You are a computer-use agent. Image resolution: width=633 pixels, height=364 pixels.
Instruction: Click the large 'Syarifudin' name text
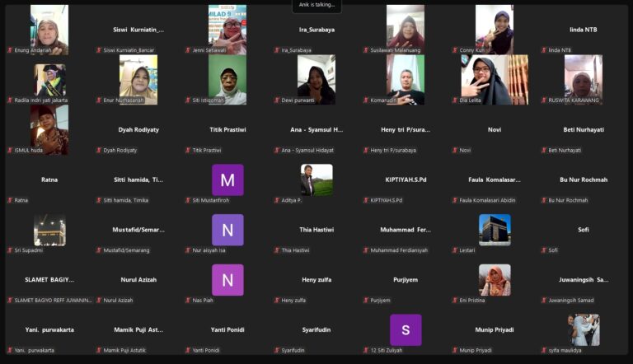pyautogui.click(x=316, y=329)
